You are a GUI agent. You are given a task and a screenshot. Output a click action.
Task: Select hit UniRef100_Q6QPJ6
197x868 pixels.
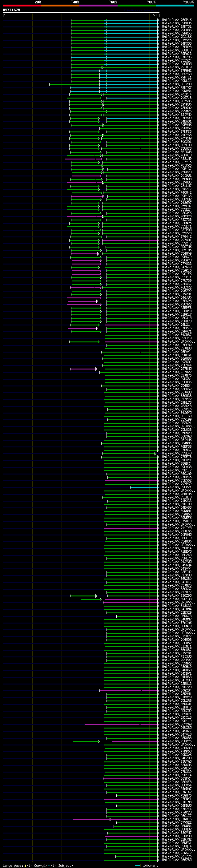[177, 20]
